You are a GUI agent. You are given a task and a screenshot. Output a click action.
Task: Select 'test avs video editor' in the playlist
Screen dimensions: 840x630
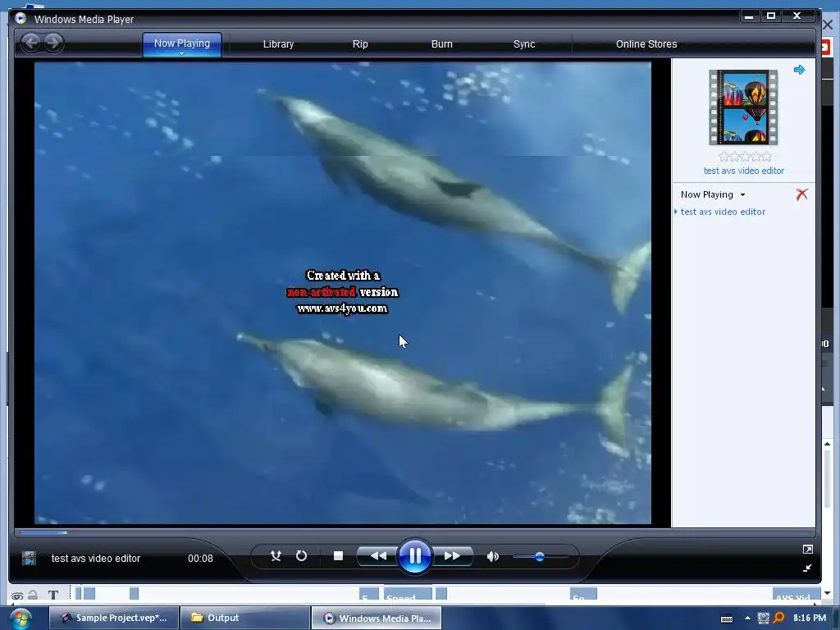(x=723, y=212)
